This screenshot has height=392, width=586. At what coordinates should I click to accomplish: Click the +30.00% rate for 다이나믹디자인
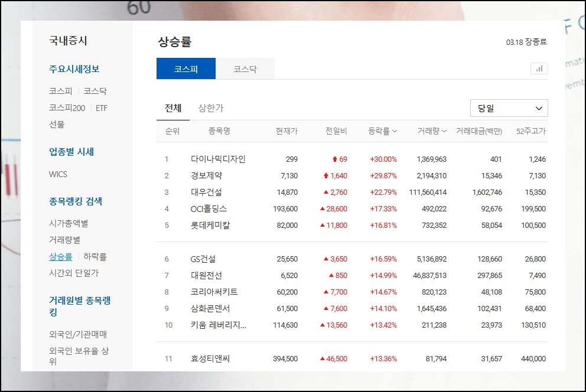pos(383,159)
